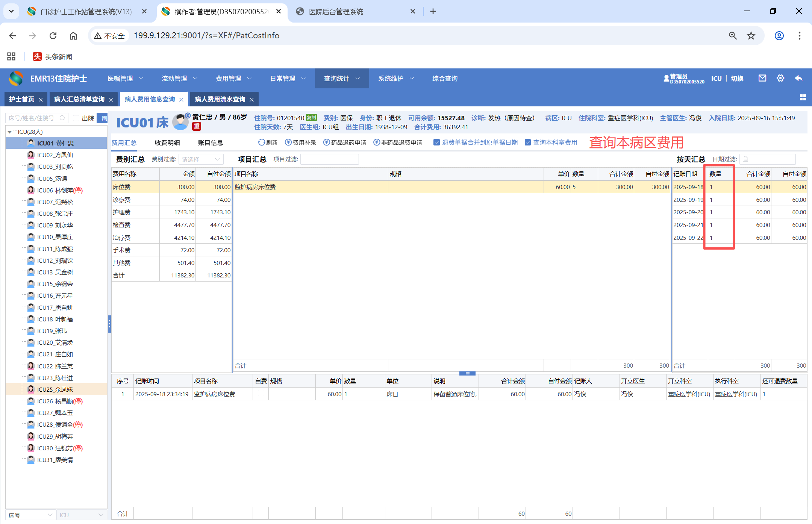Open the 费用管理 menu
This screenshot has height=524, width=812.
233,79
